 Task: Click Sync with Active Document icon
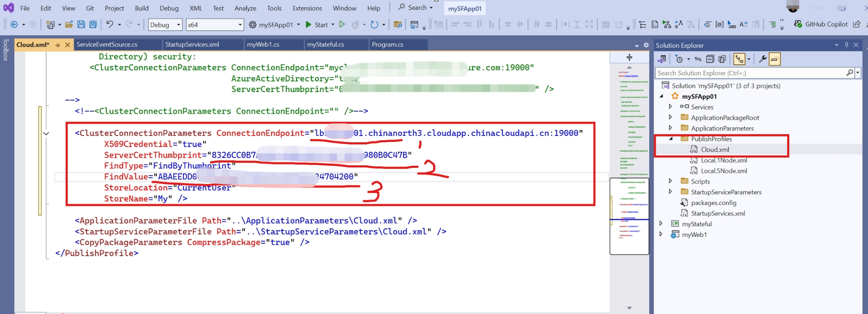click(x=698, y=59)
